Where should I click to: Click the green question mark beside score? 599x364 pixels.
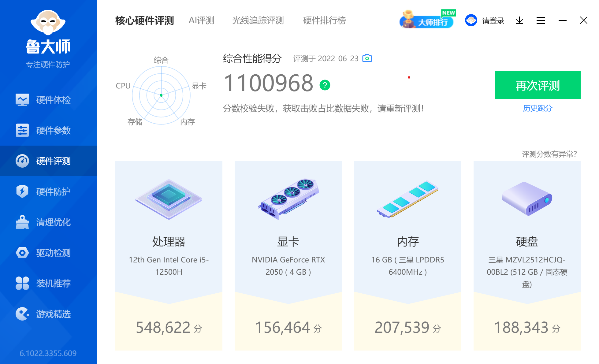tap(325, 85)
